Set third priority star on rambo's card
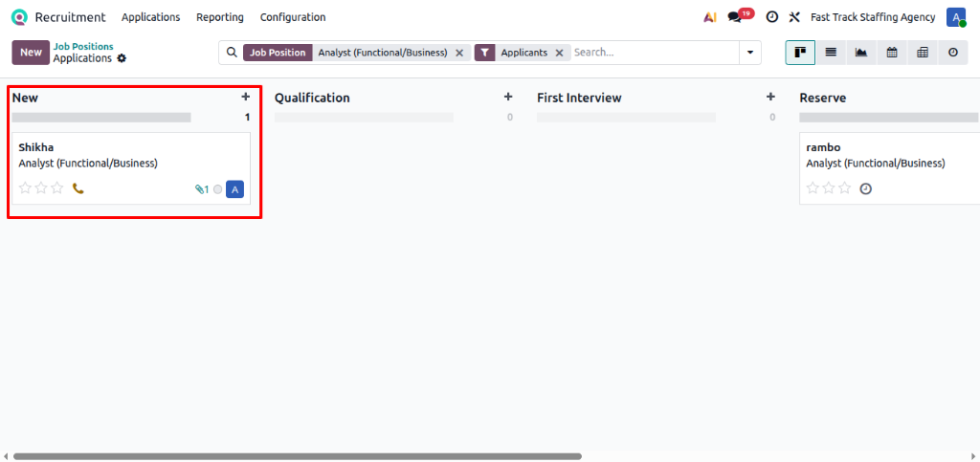Viewport: 980px width, 462px height. click(844, 188)
